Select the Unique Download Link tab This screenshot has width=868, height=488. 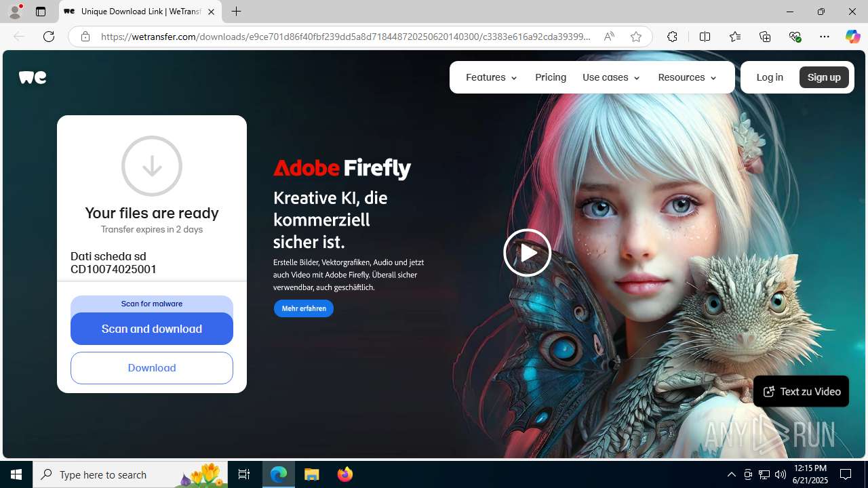[x=140, y=12]
